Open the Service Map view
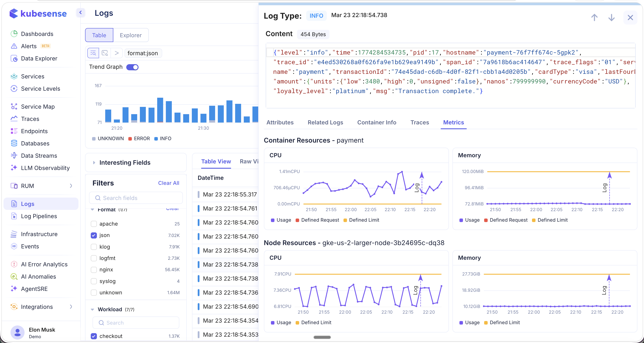The width and height of the screenshot is (644, 343). click(x=37, y=106)
